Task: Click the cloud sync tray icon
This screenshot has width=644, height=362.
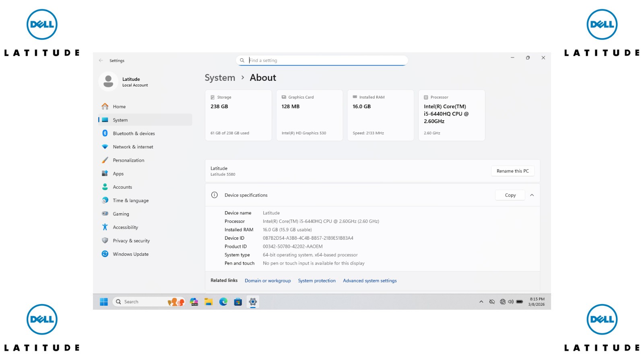Action: [x=492, y=302]
